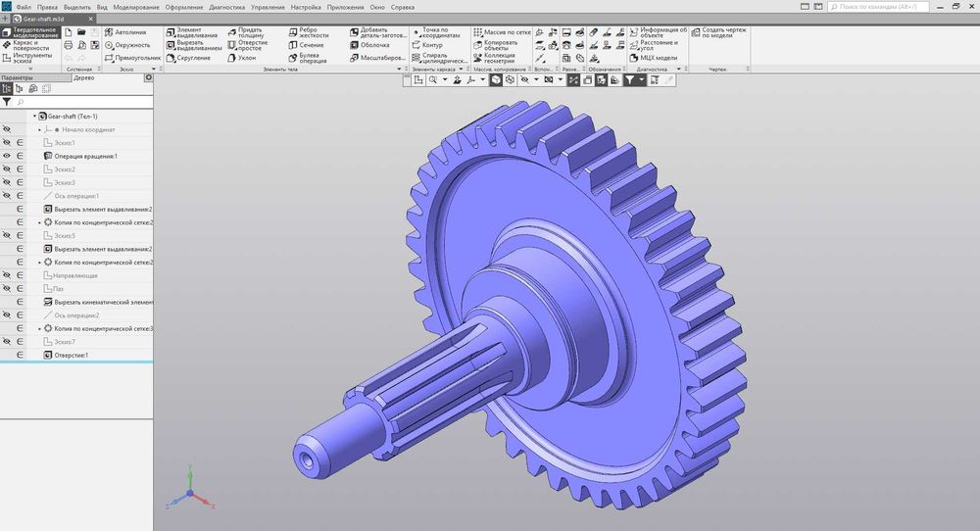Open Расстояние и угол measurement
The height and width of the screenshot is (531, 980).
[x=654, y=45]
